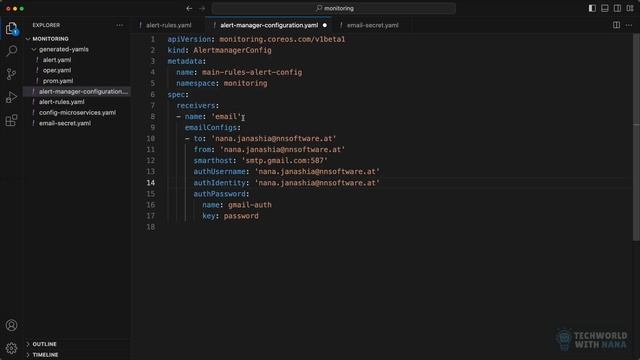Click the unsaved dot on alert-manager-configuration tab
The width and height of the screenshot is (640, 360).
325,25
